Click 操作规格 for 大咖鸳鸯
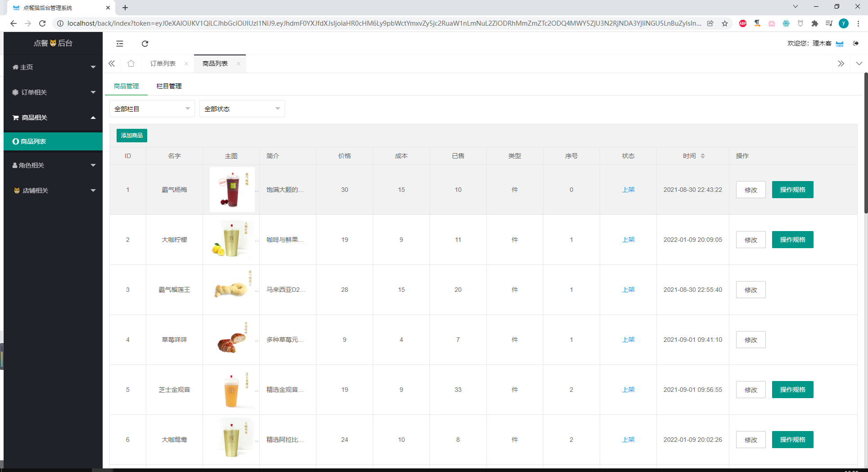The width and height of the screenshot is (868, 472). (x=793, y=440)
